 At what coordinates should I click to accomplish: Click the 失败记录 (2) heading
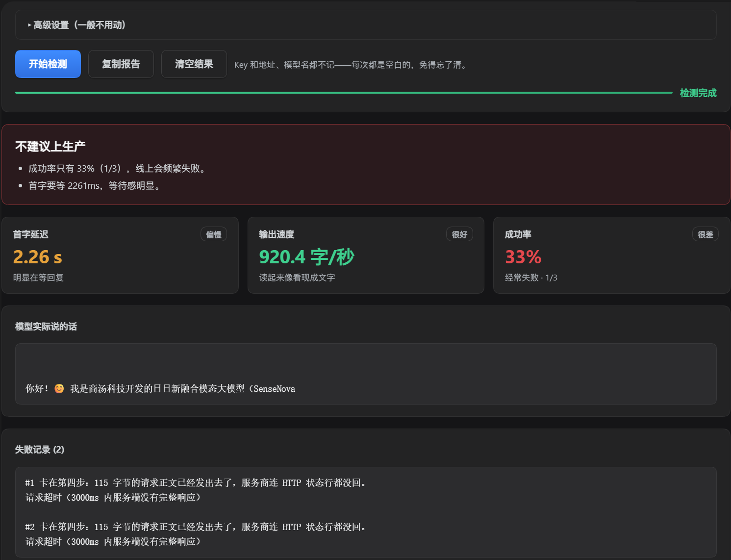coord(40,450)
